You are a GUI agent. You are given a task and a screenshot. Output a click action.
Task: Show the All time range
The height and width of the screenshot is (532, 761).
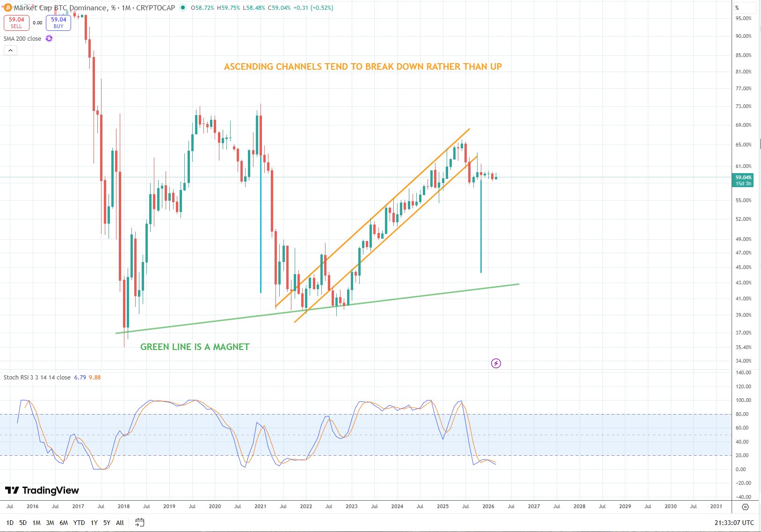[x=120, y=523]
